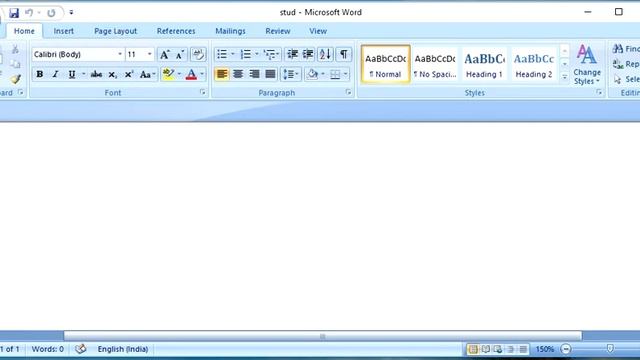
Task: Open the Font dialog launcher
Action: 202,93
